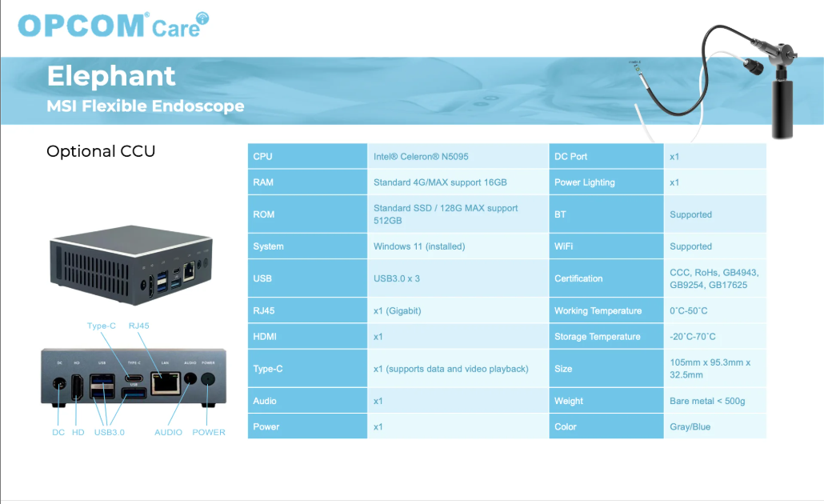
Task: Select the -20°C-70°C value cell
Action: (715, 336)
